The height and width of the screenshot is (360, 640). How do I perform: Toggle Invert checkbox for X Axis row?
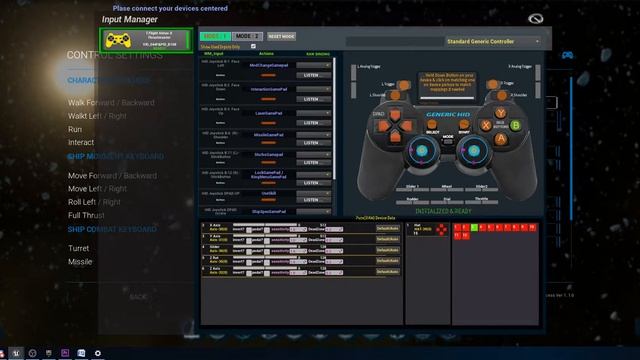[x=249, y=230]
